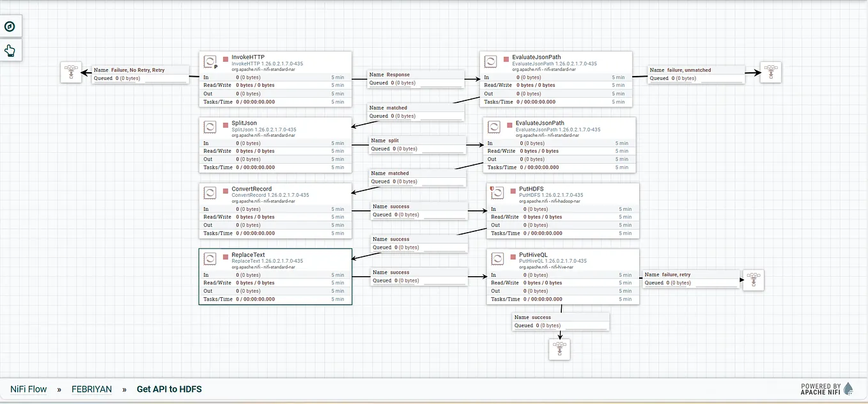Click the PutHDFS processor icon

point(498,191)
